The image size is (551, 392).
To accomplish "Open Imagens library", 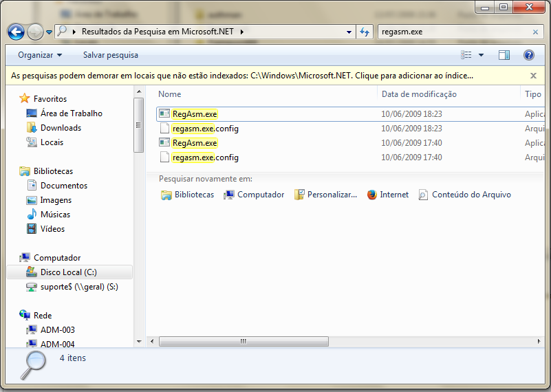I will coord(49,200).
